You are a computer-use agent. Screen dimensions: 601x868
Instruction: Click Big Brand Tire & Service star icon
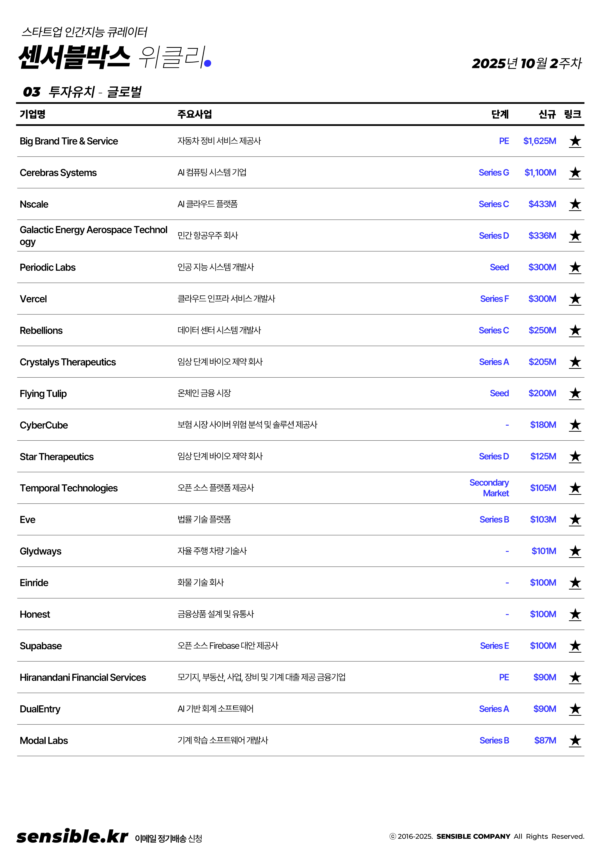[x=575, y=141]
